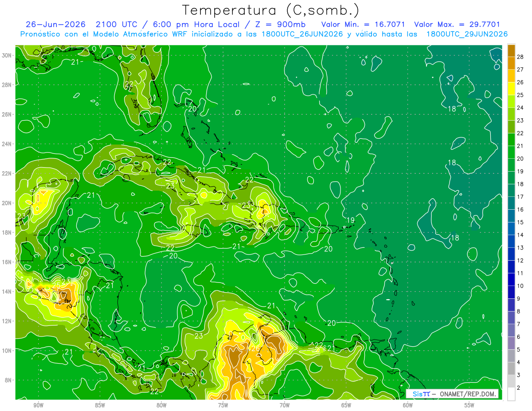Click the 'Sisπ' logo text
Screen dimensions: 532x411
(421, 394)
